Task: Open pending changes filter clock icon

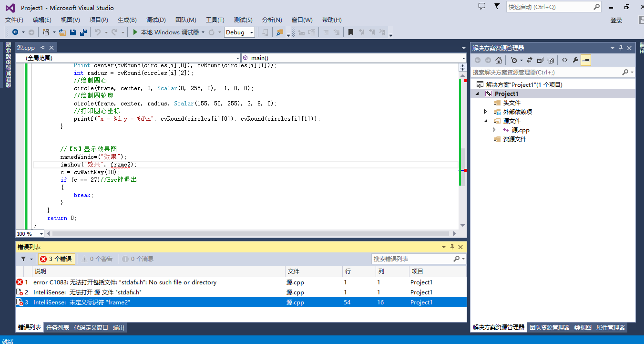Action: point(513,60)
